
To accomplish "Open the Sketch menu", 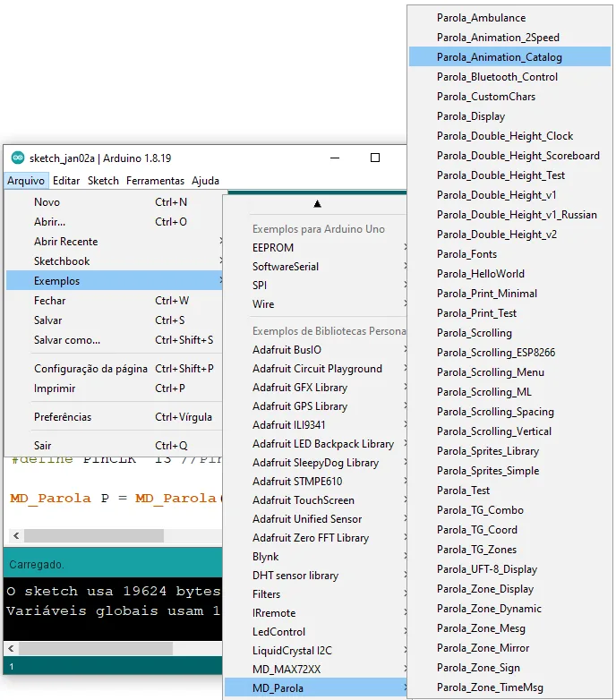I will coord(103,181).
